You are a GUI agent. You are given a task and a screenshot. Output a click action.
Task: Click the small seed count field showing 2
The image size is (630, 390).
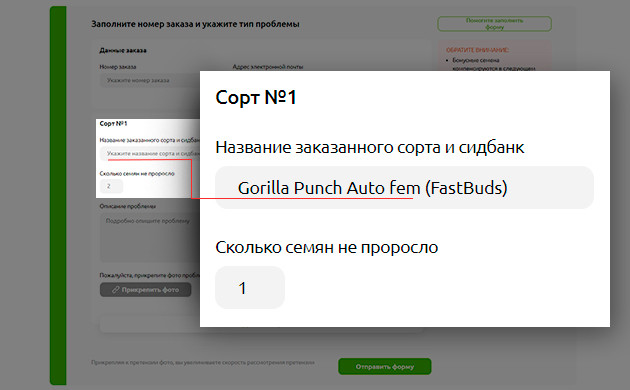pos(111,186)
